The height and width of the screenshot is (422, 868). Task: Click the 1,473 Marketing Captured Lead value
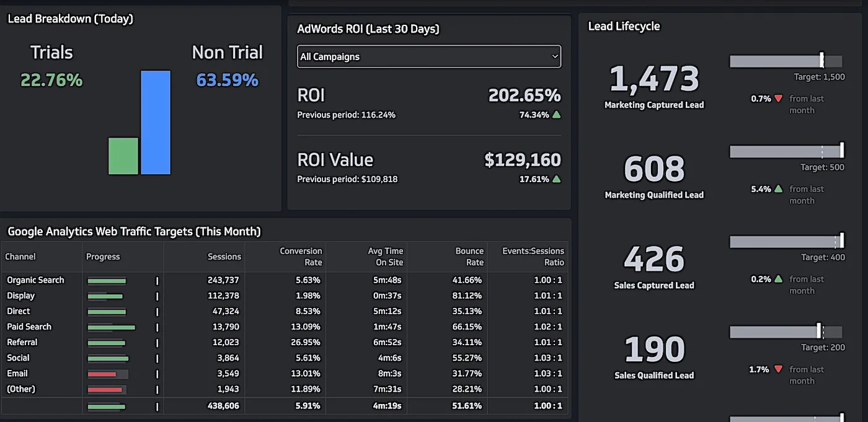[x=654, y=79]
